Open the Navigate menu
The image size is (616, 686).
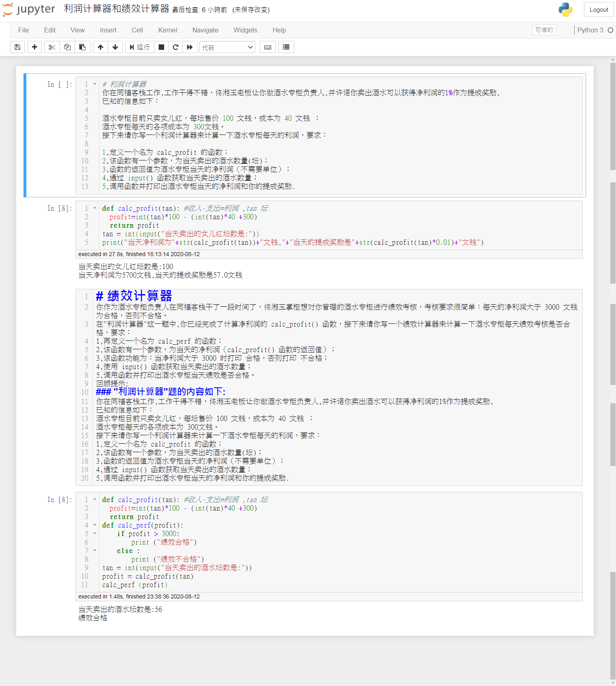tap(205, 30)
